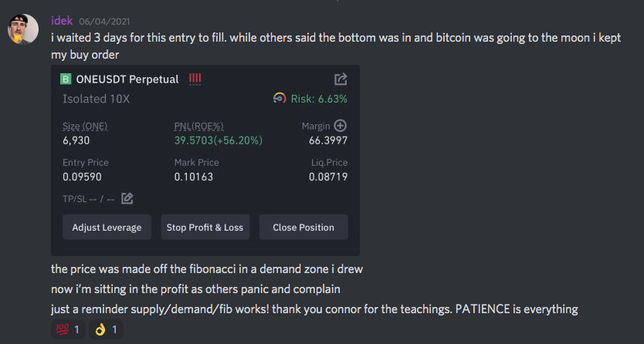This screenshot has height=344, width=644.
Task: Click the risk gauge icon
Action: (280, 99)
